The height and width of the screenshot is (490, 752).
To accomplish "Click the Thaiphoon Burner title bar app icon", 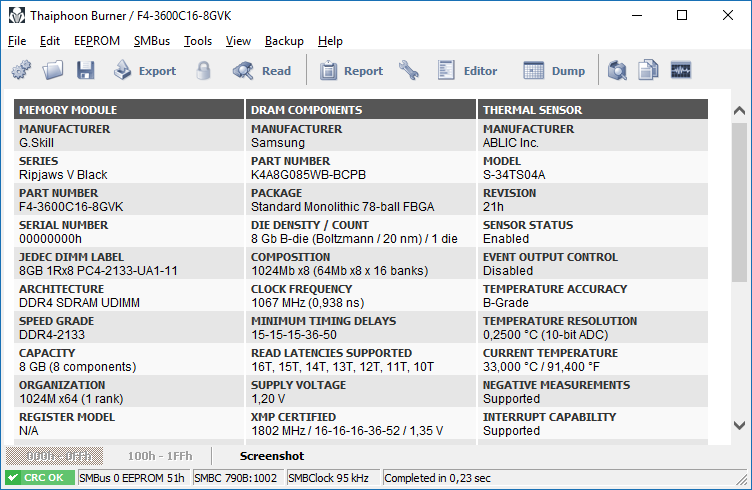I will pos(17,15).
